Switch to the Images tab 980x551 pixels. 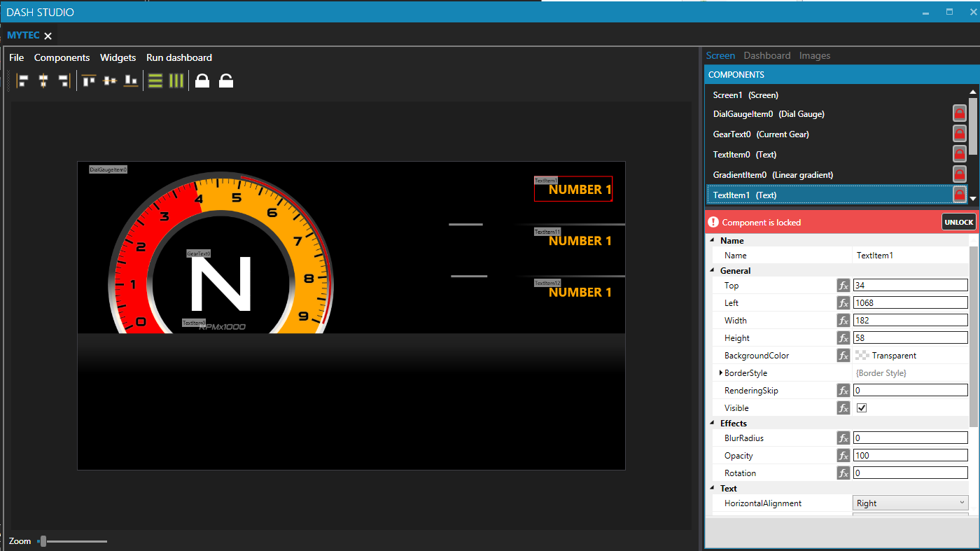[815, 55]
